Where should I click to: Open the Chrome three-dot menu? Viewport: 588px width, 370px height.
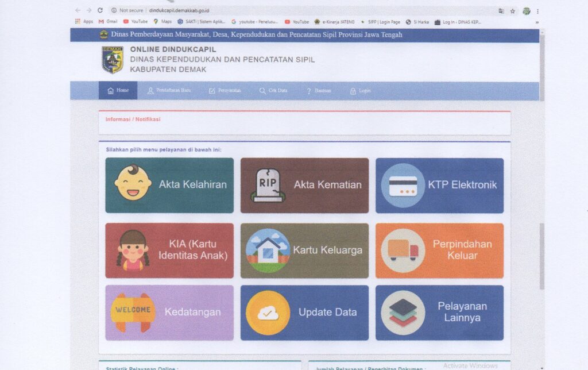click(x=537, y=11)
